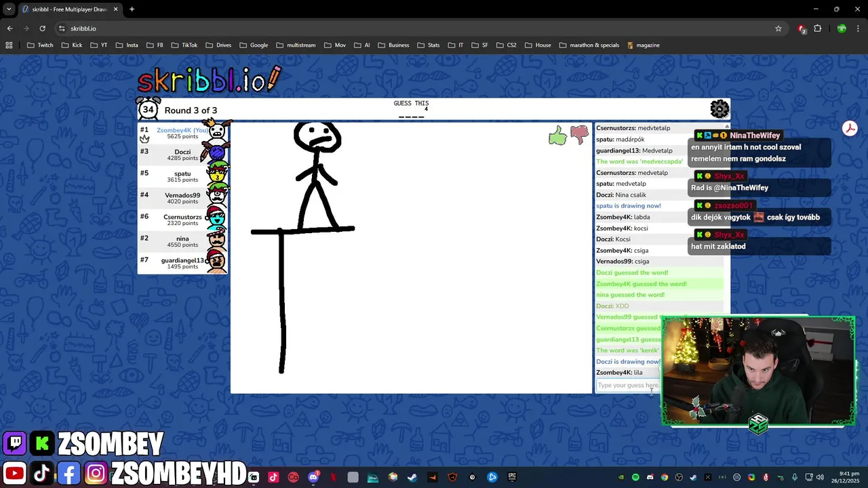Open the Stats bookmarks folder
This screenshot has width=868, height=488.
coord(429,45)
